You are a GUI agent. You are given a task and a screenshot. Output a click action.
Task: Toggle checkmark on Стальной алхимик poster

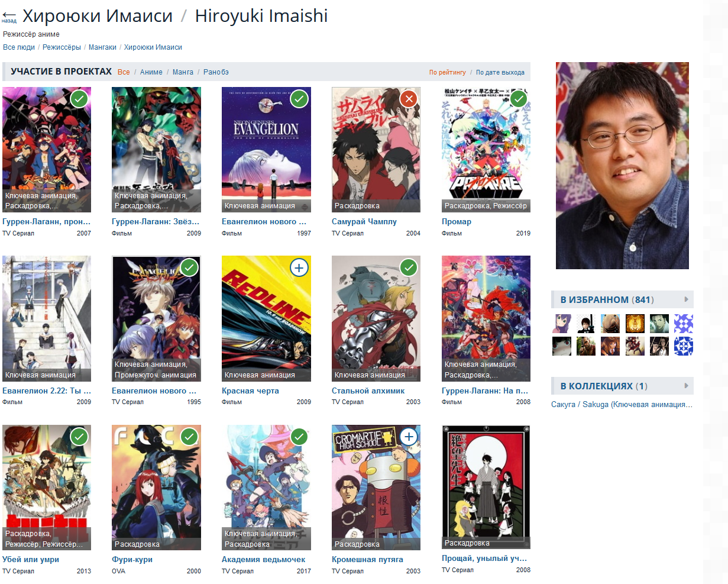[409, 267]
